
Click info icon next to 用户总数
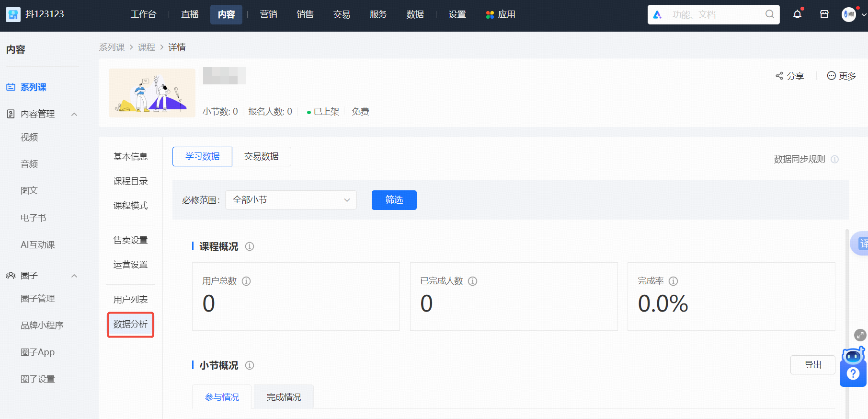(x=246, y=281)
